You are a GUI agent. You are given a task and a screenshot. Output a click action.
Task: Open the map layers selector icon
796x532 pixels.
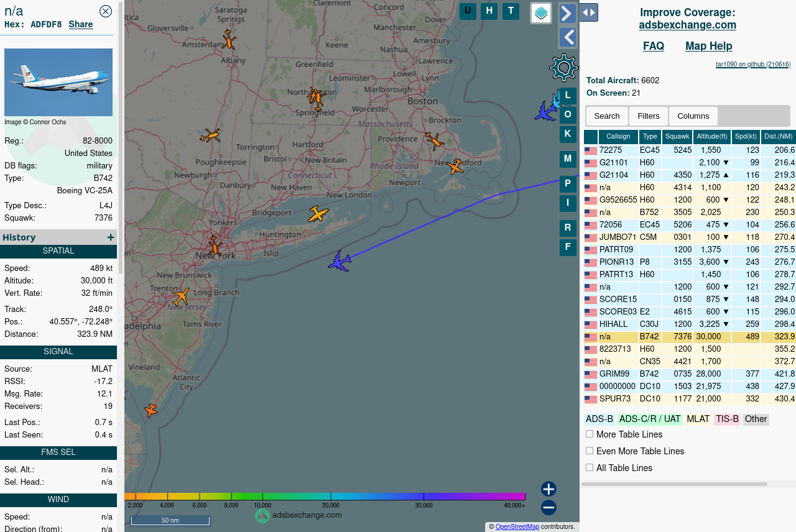tap(541, 13)
